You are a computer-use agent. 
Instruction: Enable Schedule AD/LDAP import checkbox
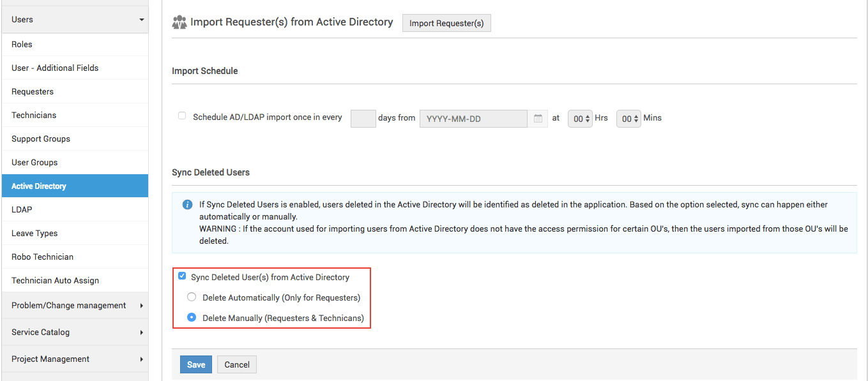coord(182,116)
